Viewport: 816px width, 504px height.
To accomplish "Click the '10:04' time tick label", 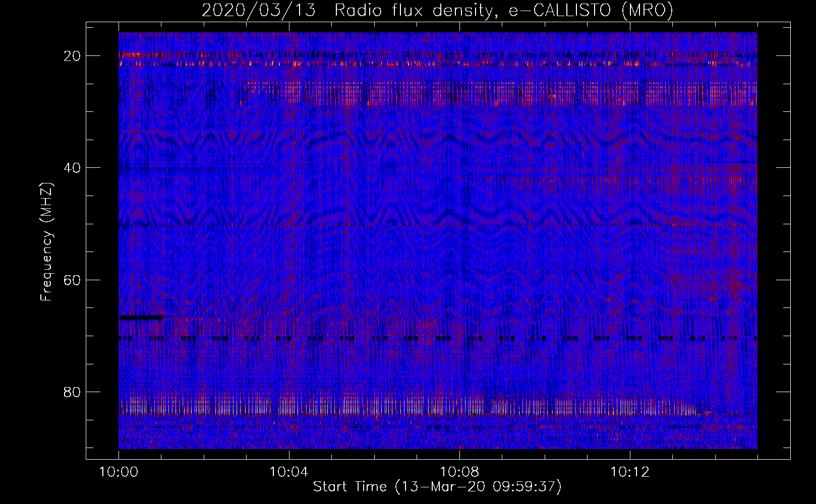I will point(289,472).
